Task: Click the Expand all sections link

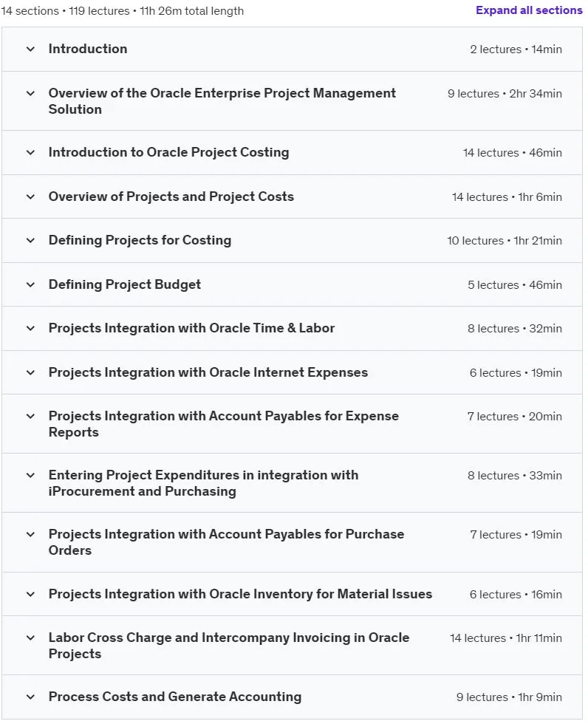Action: (x=529, y=10)
